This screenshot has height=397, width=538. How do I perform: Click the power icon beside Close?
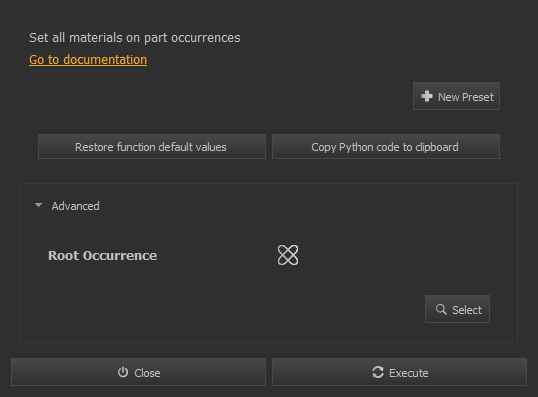click(x=123, y=372)
